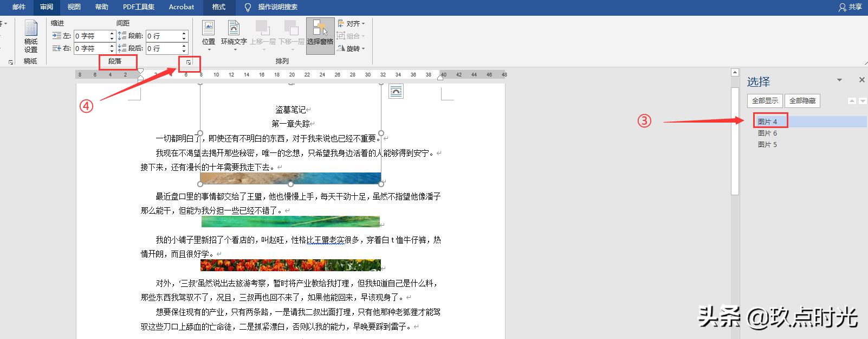868x339 pixels.
Task: Open the 组合 group dropdown
Action: click(351, 36)
